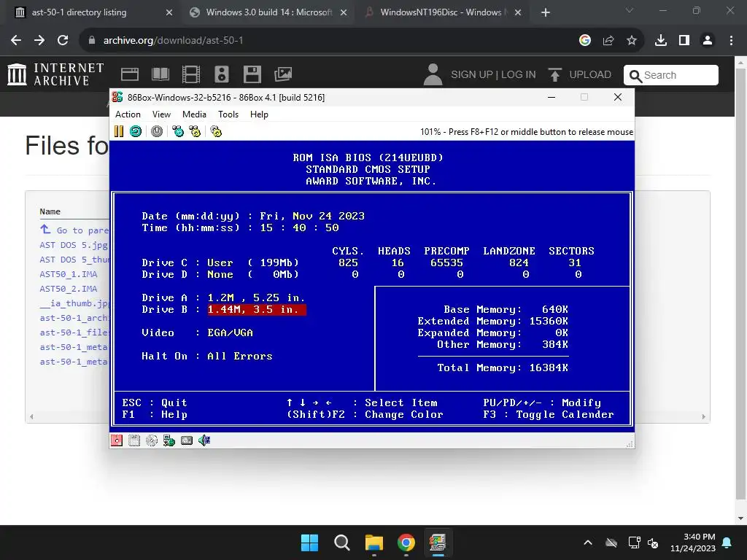Open Chrome downloads icon
Viewport: 747px width, 560px height.
tap(661, 41)
